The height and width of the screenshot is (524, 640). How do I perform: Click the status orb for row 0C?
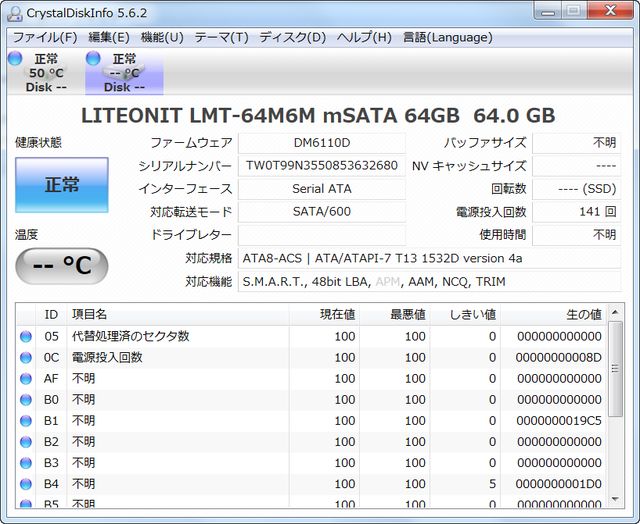(x=26, y=357)
